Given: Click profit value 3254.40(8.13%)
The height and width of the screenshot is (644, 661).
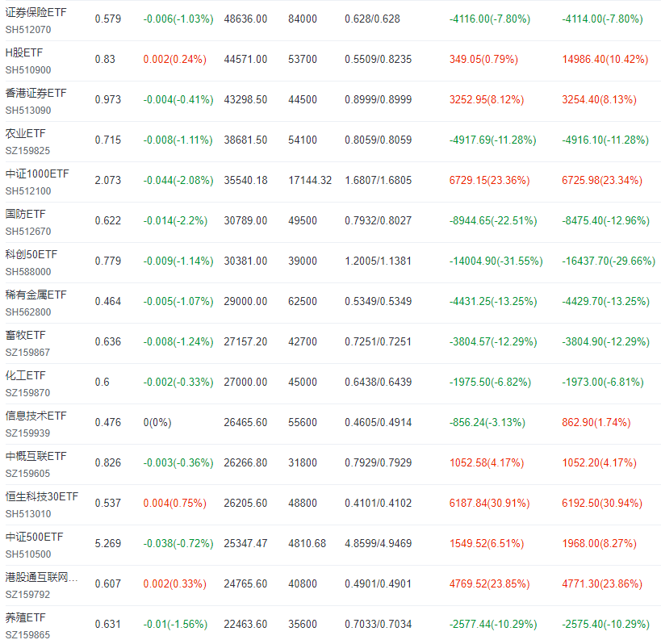Looking at the screenshot, I should pyautogui.click(x=600, y=100).
